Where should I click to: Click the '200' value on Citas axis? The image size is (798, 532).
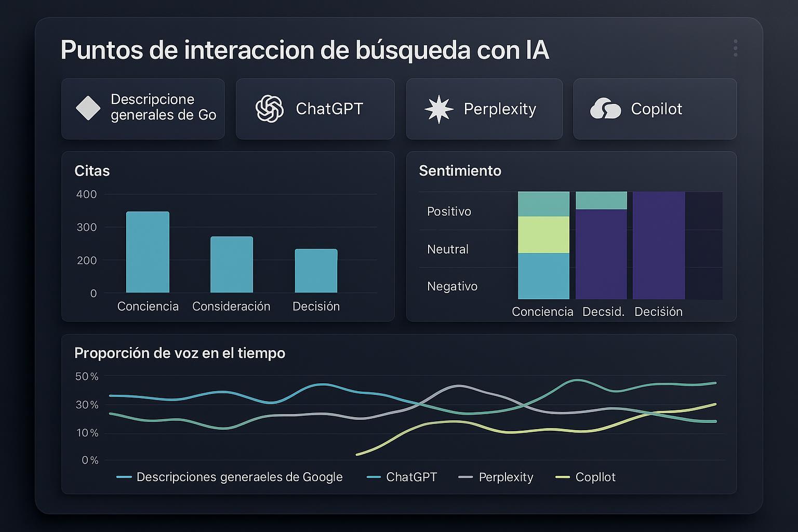pos(86,260)
